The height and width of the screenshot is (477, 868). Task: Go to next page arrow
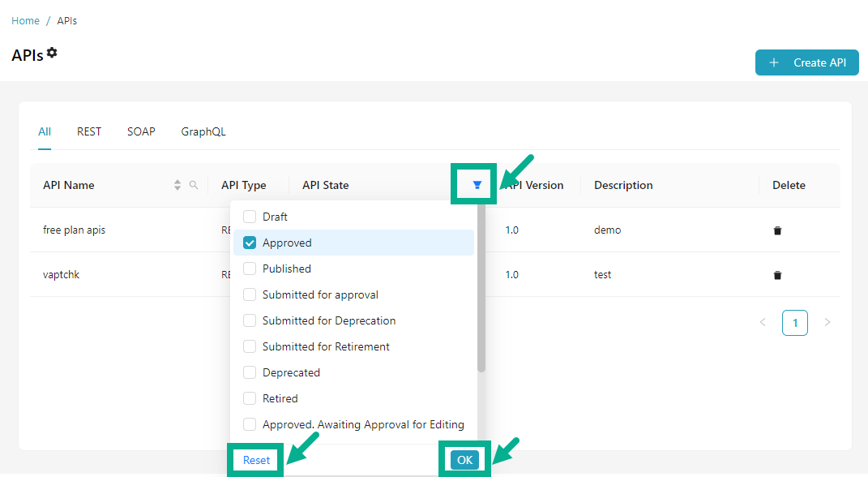click(x=827, y=322)
